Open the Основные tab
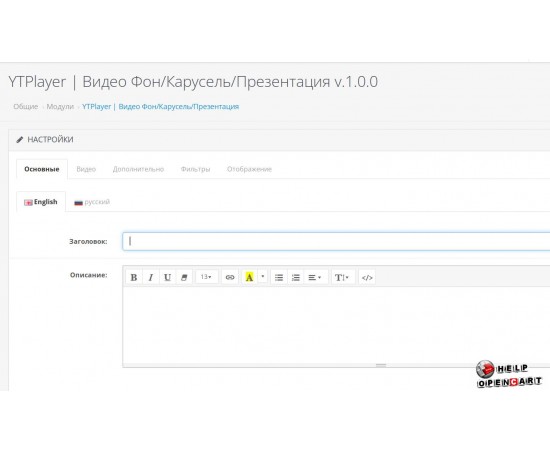550x450 pixels. click(x=42, y=169)
